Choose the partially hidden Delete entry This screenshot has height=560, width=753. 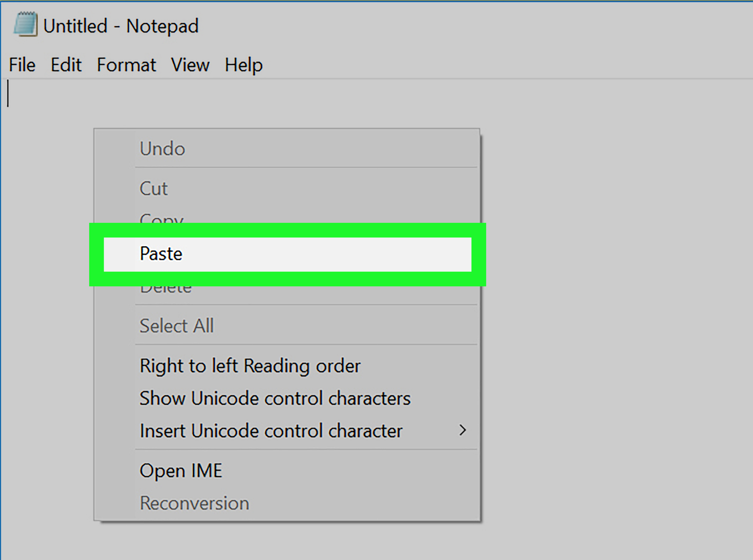tap(166, 289)
